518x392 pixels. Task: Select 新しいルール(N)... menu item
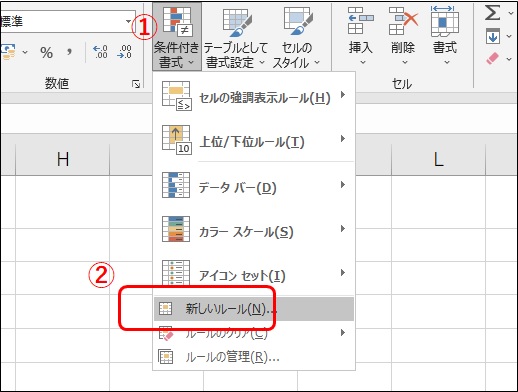pyautogui.click(x=254, y=309)
